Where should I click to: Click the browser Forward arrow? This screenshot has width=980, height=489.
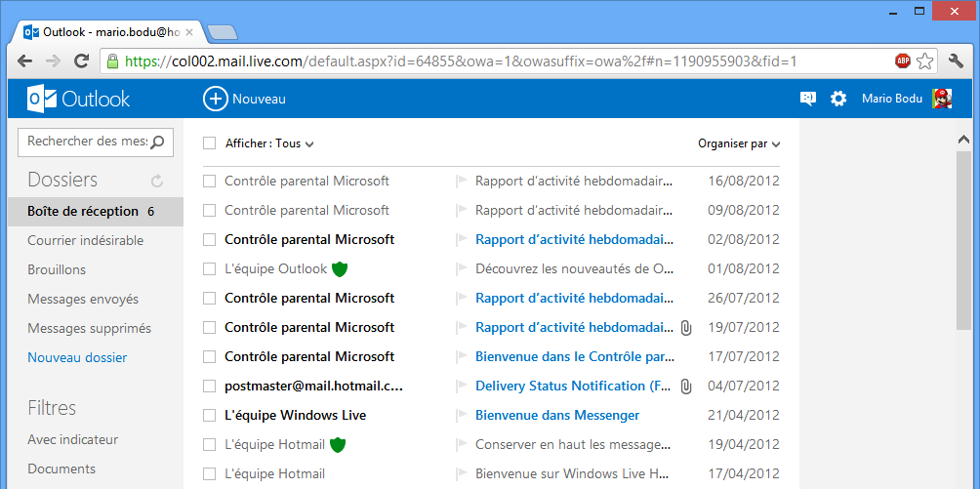tap(53, 61)
